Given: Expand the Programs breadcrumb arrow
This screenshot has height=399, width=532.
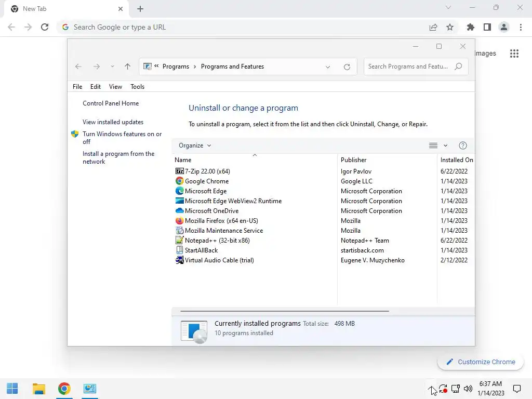Looking at the screenshot, I should pyautogui.click(x=195, y=66).
